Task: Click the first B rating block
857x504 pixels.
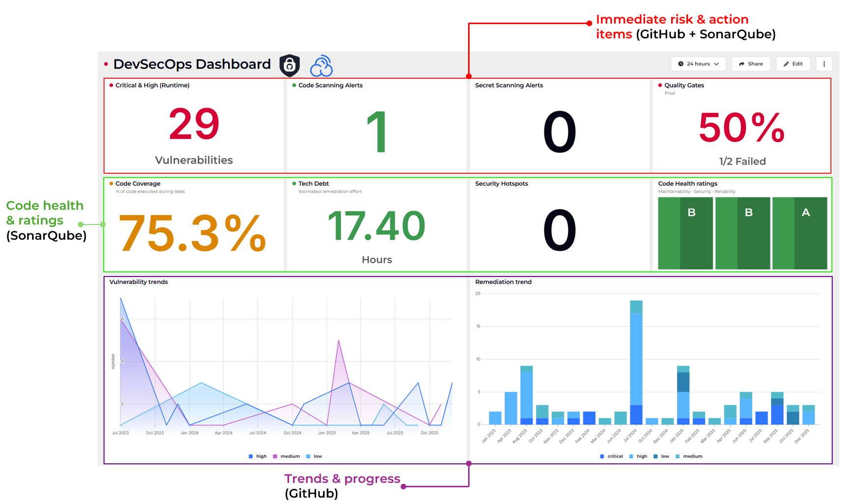Action: click(685, 233)
